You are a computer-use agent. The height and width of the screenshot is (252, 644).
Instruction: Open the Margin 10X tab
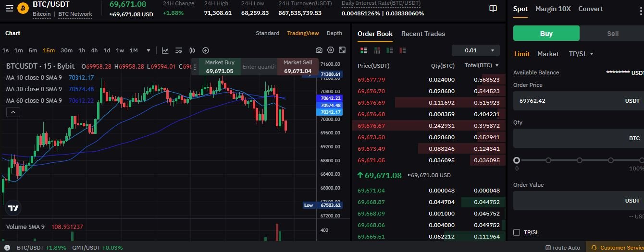tap(553, 9)
